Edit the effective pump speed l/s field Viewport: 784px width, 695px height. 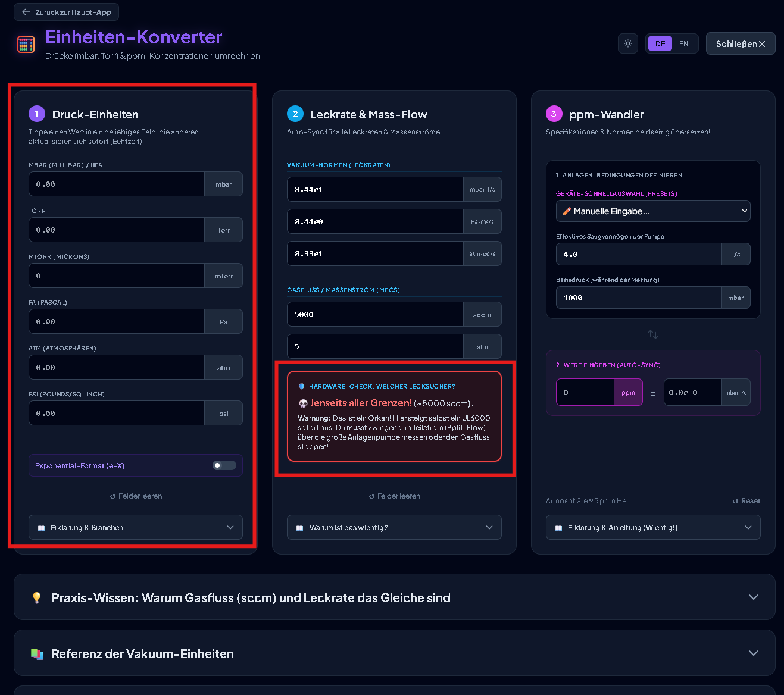[x=639, y=254]
